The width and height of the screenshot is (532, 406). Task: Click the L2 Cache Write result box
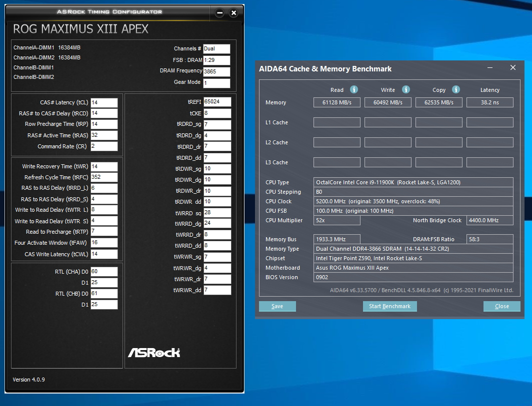388,142
